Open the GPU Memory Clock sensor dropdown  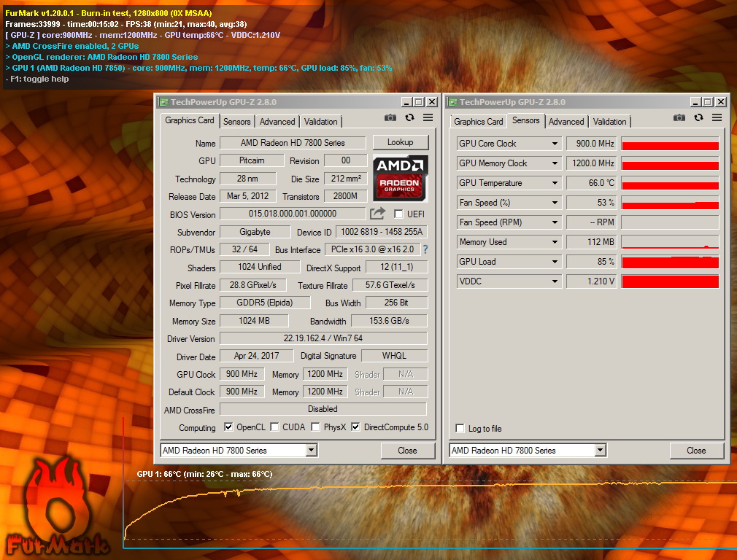pyautogui.click(x=555, y=163)
